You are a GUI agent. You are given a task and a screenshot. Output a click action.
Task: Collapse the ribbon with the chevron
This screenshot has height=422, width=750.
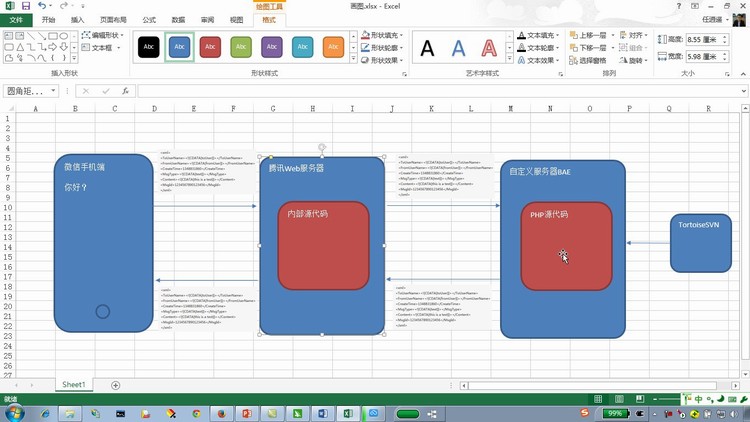point(743,74)
